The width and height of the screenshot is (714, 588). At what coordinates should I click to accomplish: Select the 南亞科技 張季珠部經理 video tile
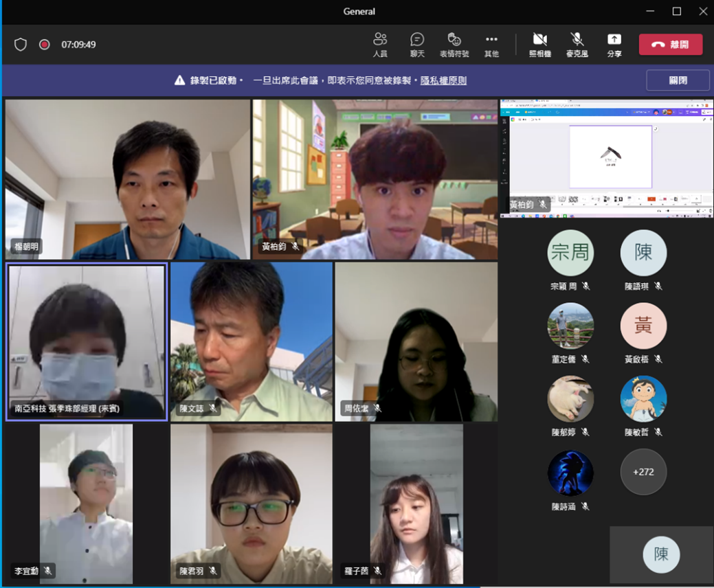click(87, 342)
